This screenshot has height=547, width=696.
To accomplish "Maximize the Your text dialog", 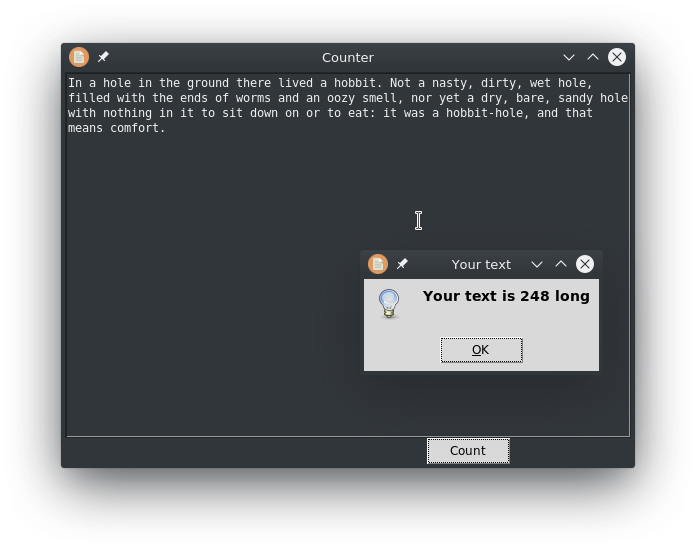I will click(561, 264).
